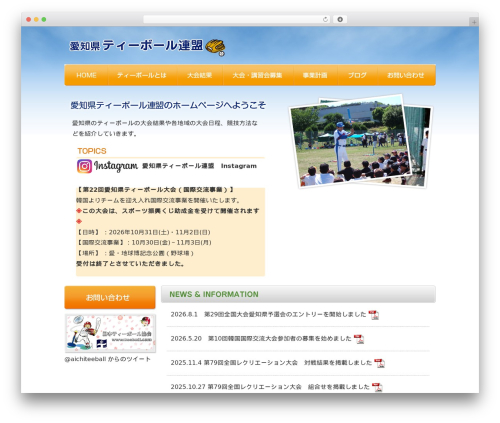Open 事業計画 menu item
The width and height of the screenshot is (500, 423).
pyautogui.click(x=315, y=75)
